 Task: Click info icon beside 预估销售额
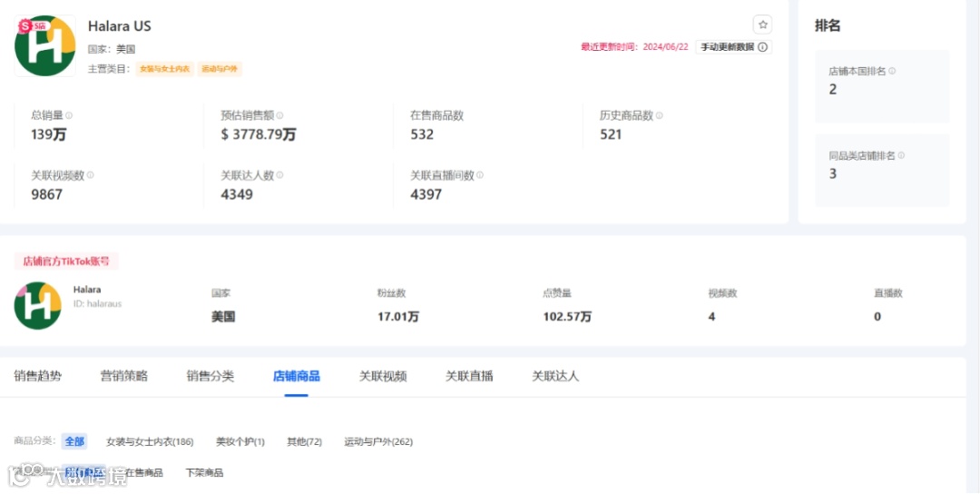tap(279, 115)
